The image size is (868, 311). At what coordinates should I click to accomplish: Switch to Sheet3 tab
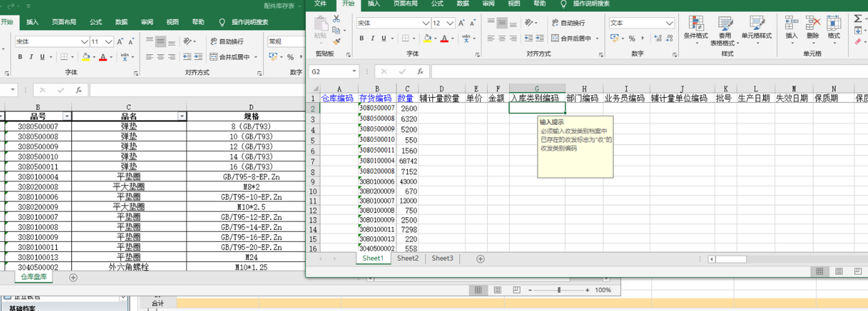pyautogui.click(x=442, y=258)
